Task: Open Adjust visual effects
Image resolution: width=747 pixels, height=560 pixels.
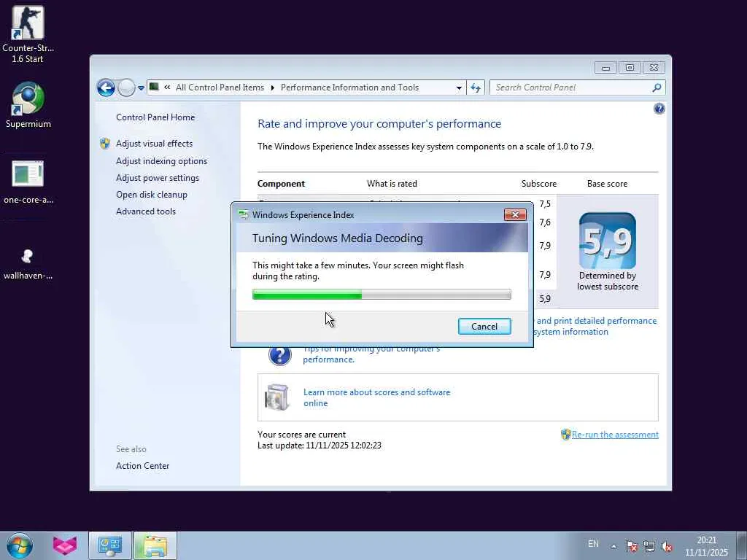Action: [x=155, y=144]
